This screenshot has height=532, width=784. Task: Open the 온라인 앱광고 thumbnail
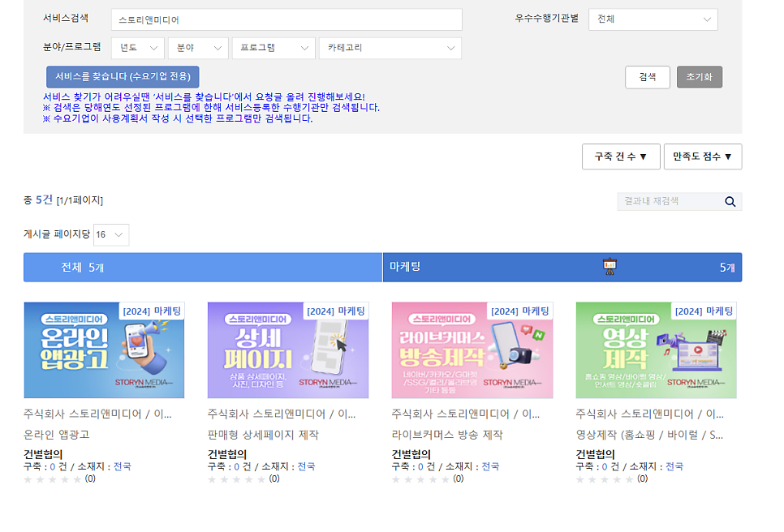104,350
